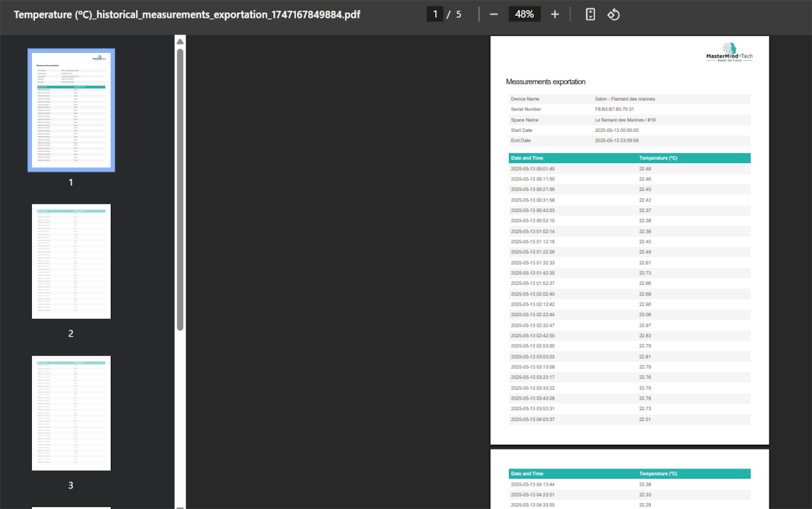
Task: Select the timestamp 2025-05-13 00:11:50
Action: [x=533, y=179]
